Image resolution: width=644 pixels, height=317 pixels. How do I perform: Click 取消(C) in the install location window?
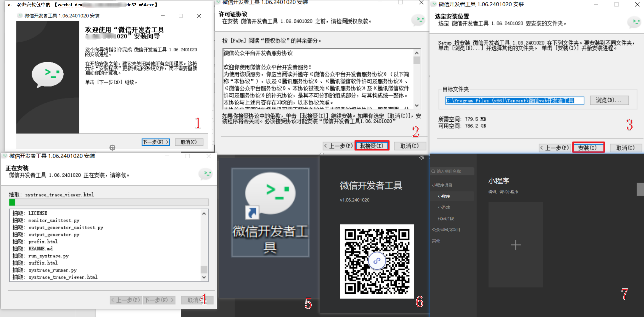626,148
